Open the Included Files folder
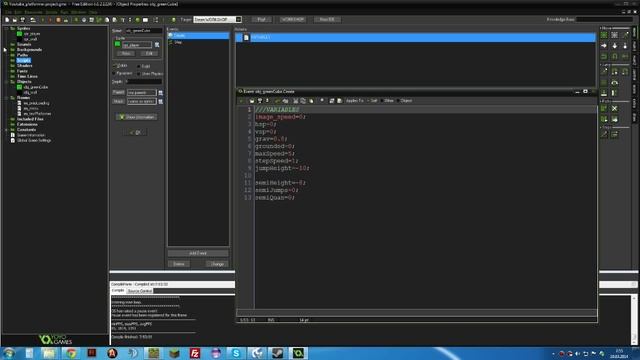 click(30, 119)
